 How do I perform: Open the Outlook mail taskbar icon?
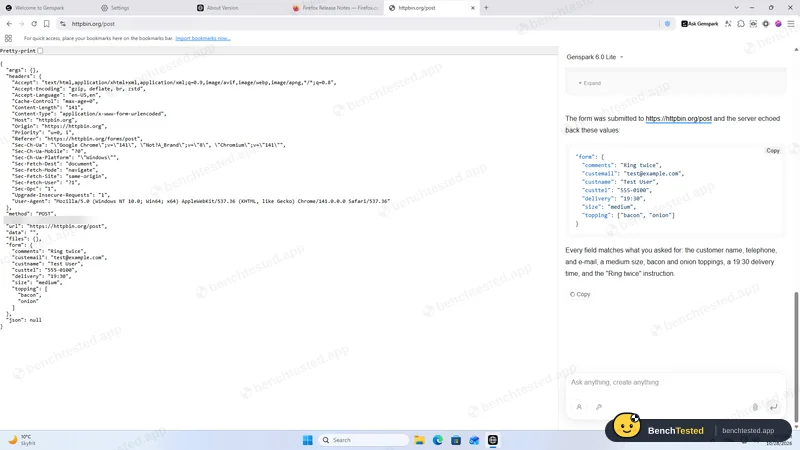pos(474,440)
